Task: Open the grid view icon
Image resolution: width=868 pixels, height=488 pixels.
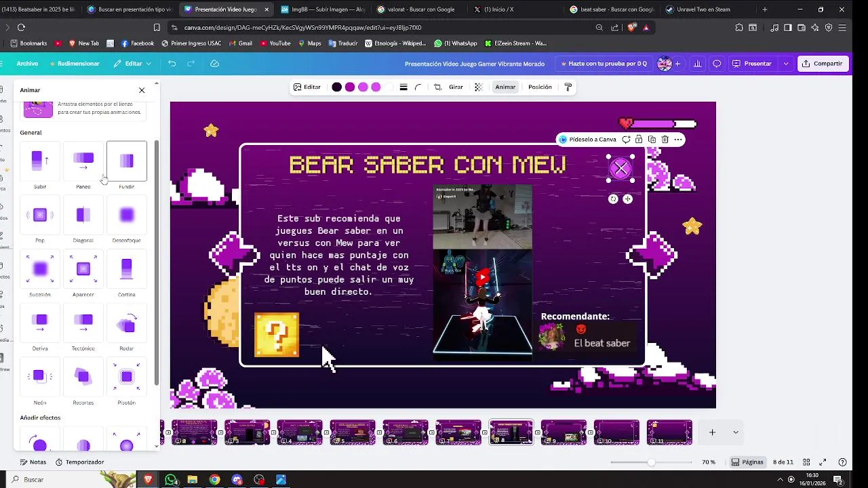Action: [806, 462]
